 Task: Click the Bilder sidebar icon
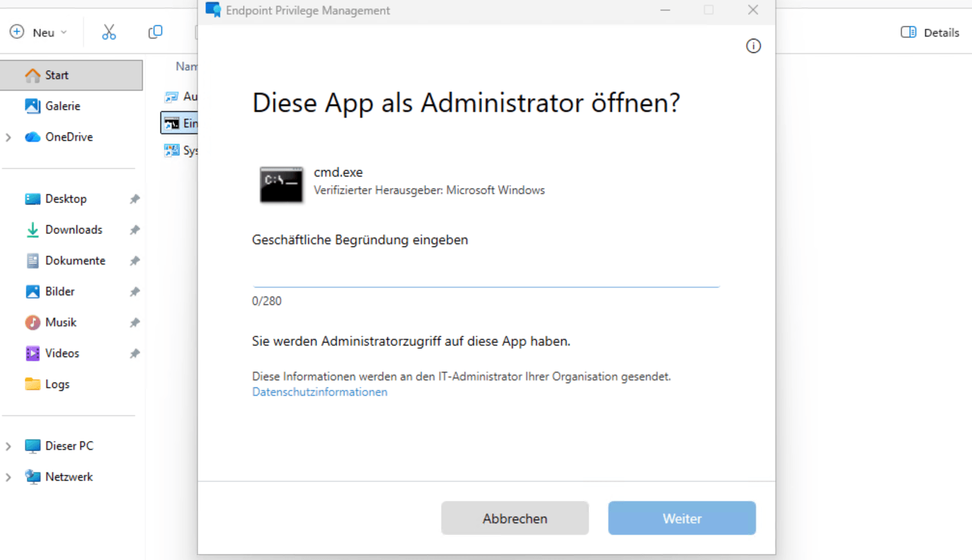point(33,291)
